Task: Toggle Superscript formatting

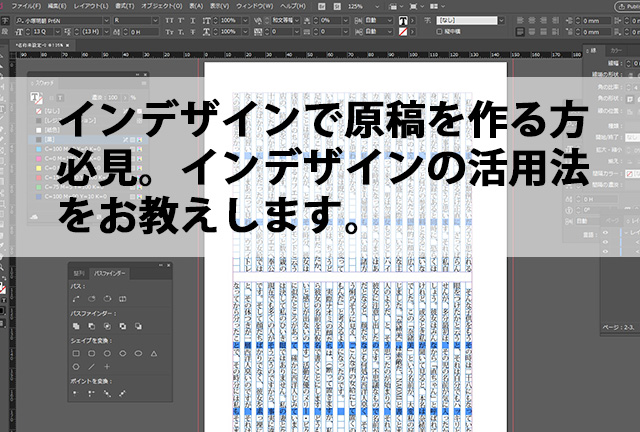Action: (x=181, y=20)
